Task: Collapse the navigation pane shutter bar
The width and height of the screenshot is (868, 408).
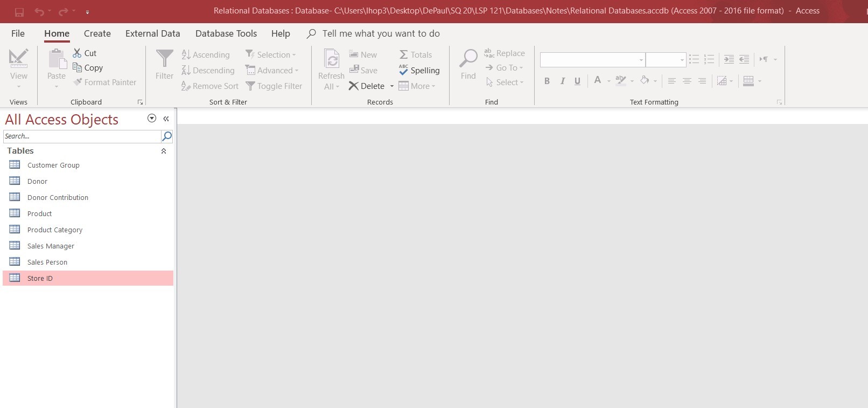Action: click(166, 119)
